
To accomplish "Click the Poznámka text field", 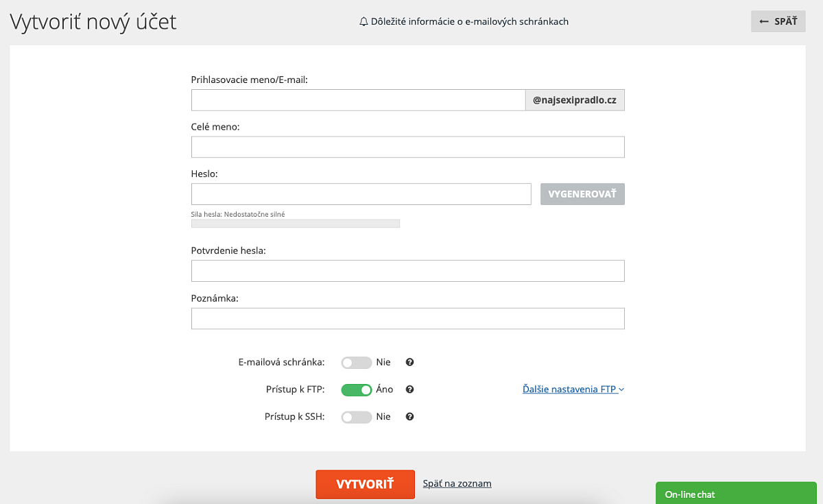I will (408, 319).
